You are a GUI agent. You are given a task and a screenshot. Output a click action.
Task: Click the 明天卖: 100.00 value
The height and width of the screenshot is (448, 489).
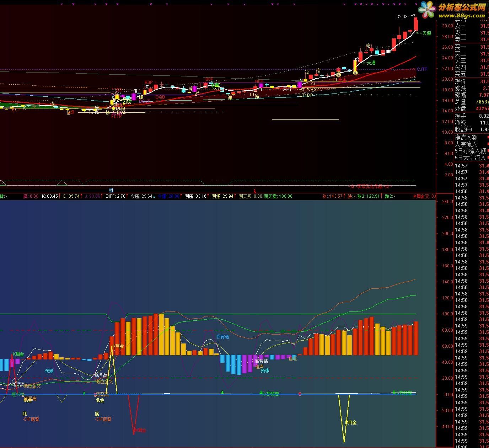click(278, 196)
